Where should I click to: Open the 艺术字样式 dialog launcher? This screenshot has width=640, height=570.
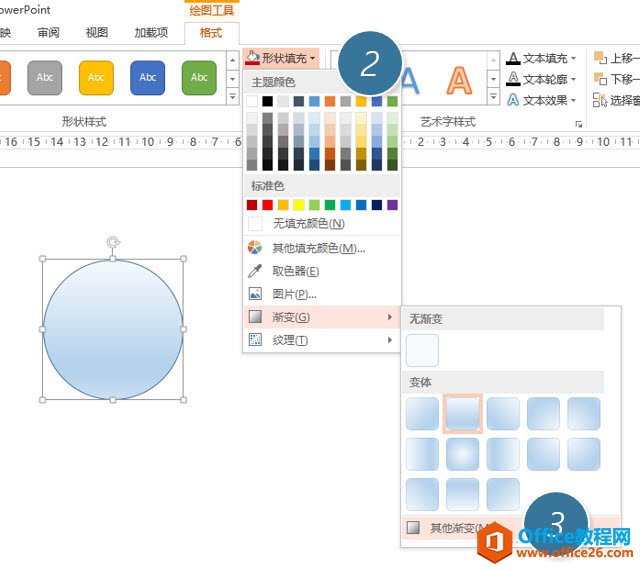pos(578,124)
